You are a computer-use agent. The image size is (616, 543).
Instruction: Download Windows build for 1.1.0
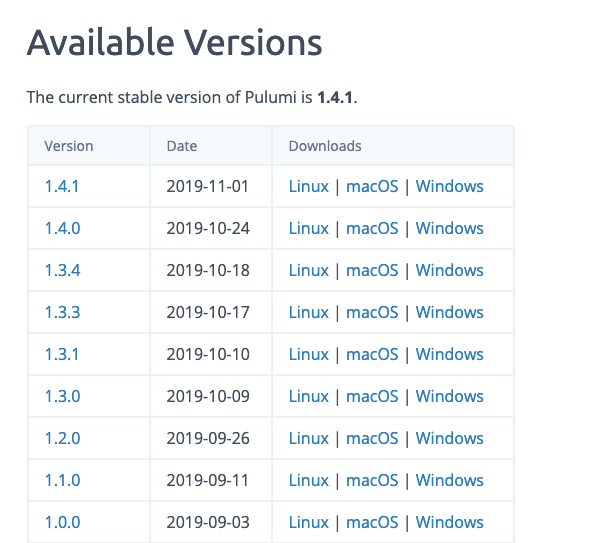pyautogui.click(x=449, y=481)
